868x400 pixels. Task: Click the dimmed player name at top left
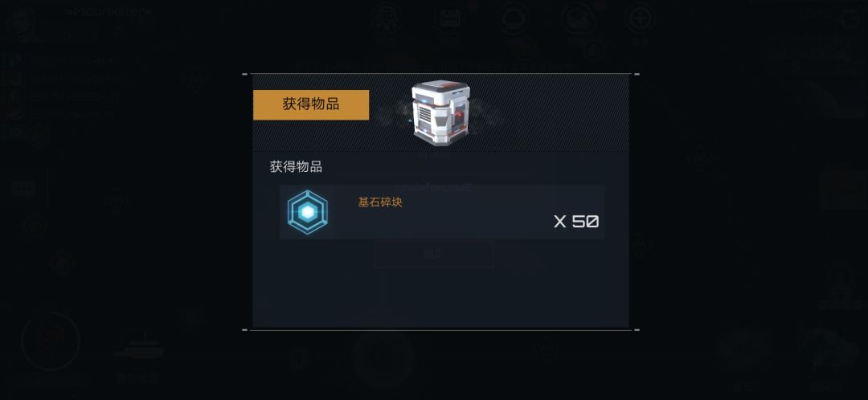click(108, 11)
